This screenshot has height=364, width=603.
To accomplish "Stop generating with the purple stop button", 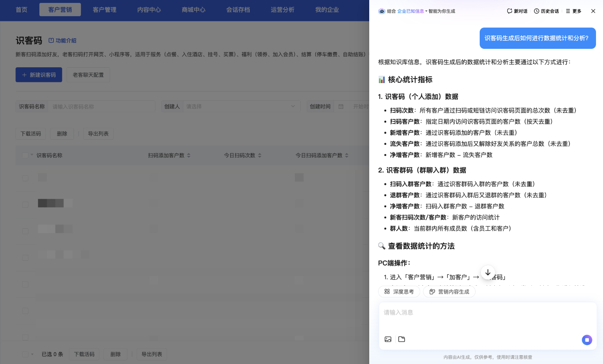I will coord(587,340).
